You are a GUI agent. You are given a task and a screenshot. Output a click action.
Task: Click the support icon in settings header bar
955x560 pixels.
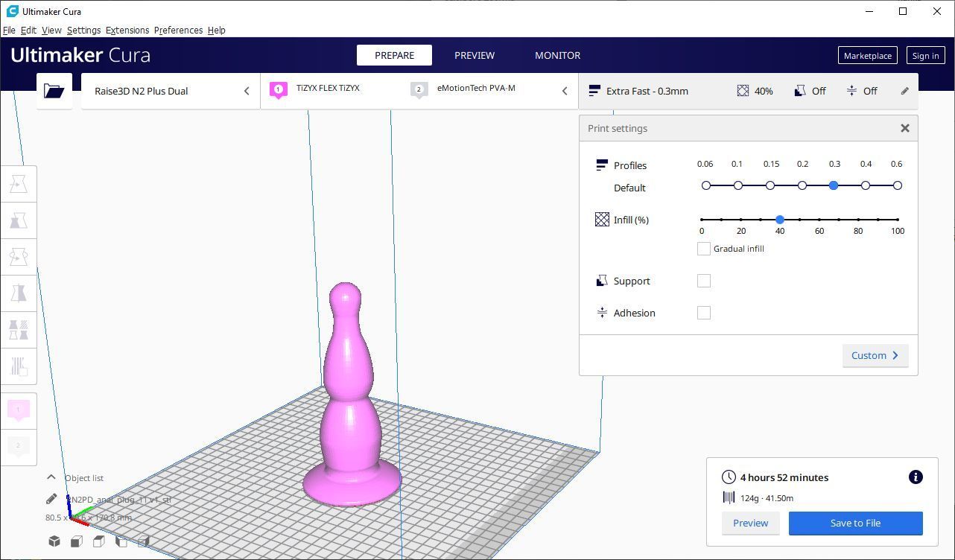click(799, 91)
